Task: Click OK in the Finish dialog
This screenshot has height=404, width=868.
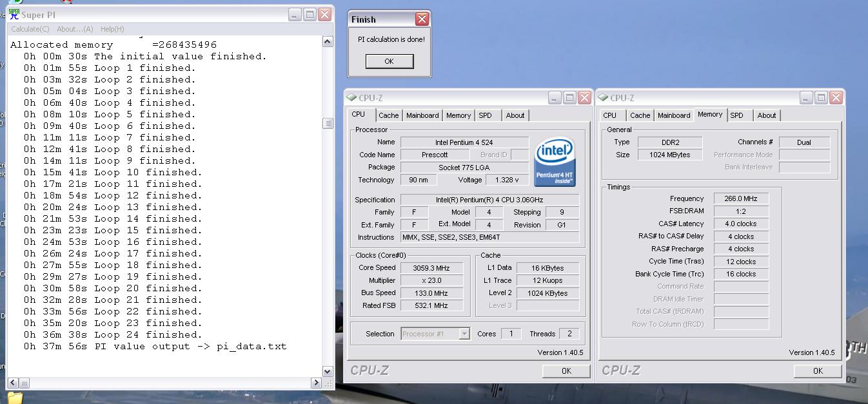Action: click(389, 61)
